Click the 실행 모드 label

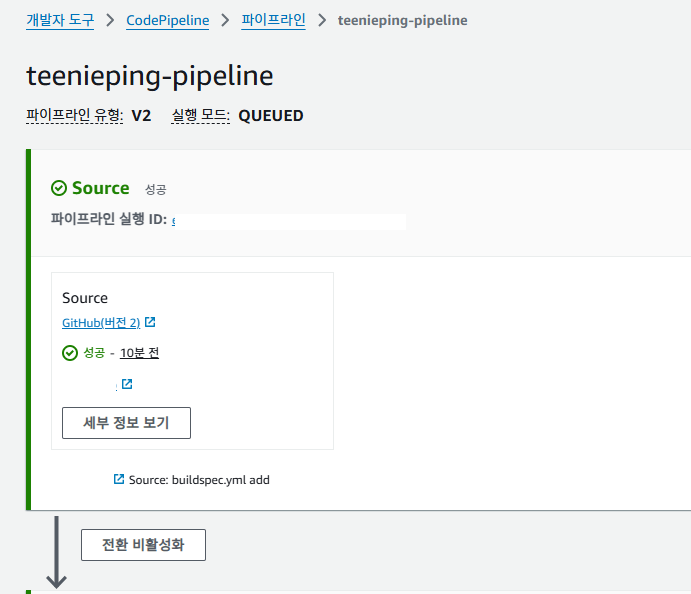point(201,115)
